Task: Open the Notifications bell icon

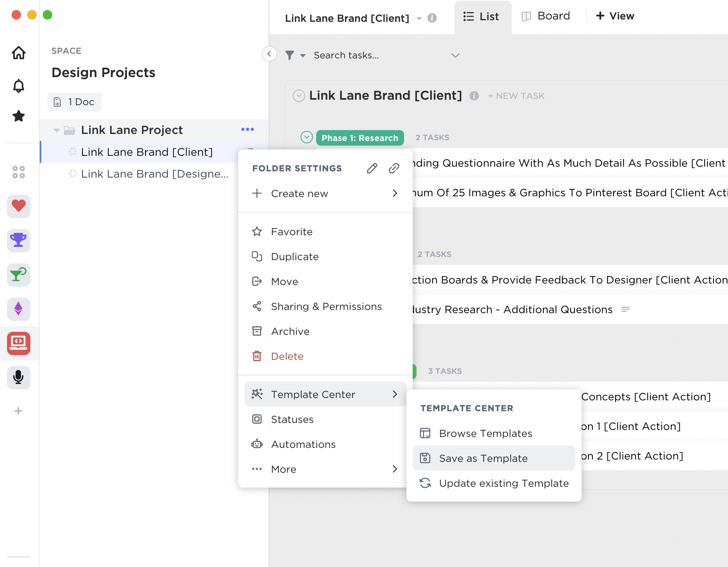Action: click(19, 85)
